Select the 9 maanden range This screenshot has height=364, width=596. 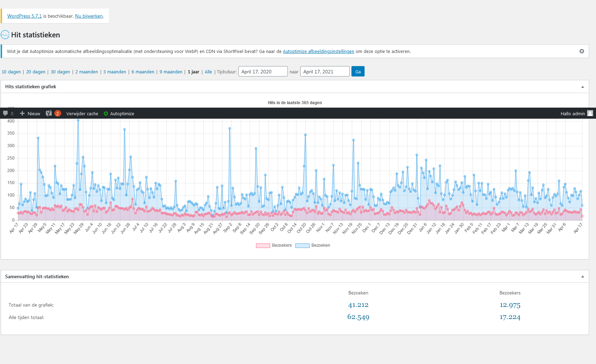click(x=171, y=72)
